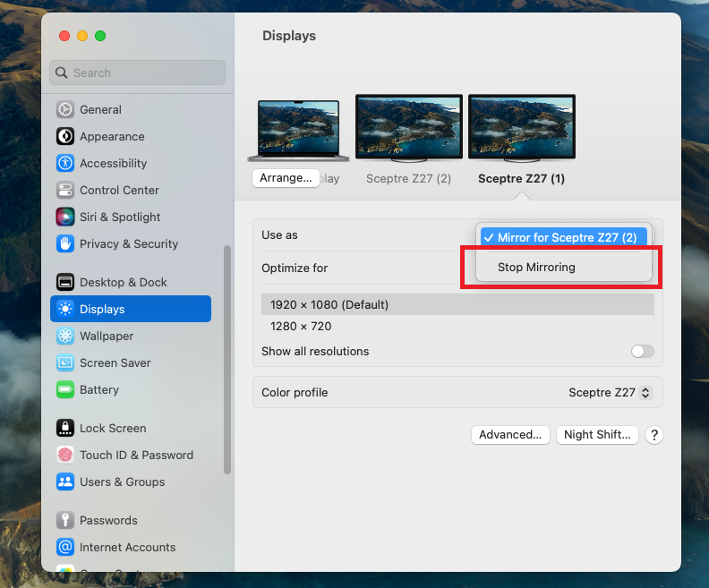The width and height of the screenshot is (709, 588).
Task: Click the Search field in sidebar
Action: pyautogui.click(x=138, y=72)
